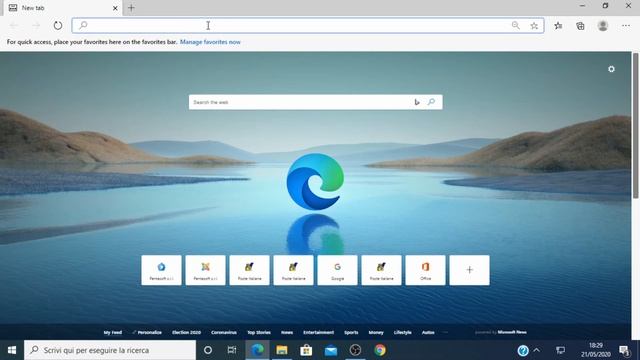The image size is (640, 360).
Task: Open the News category
Action: [x=287, y=332]
